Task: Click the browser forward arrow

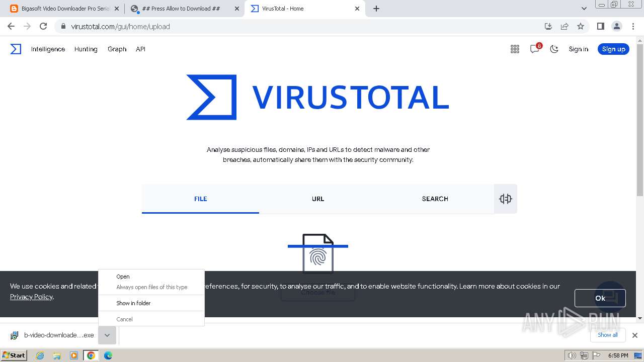Action: pos(27,26)
